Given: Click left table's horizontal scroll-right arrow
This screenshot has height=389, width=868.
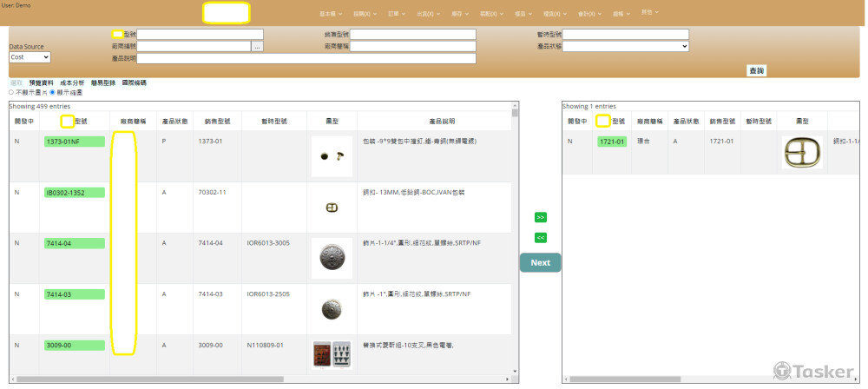Looking at the screenshot, I should point(508,379).
